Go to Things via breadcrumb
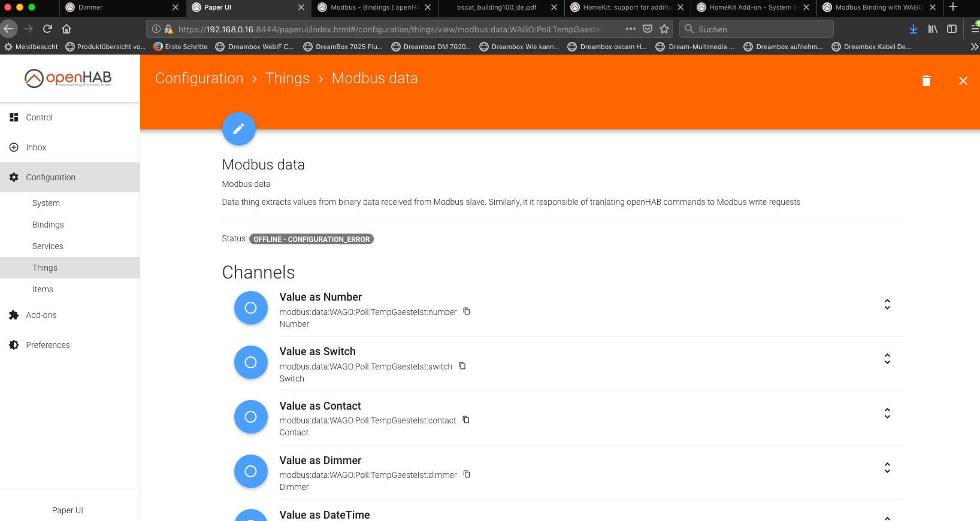980x521 pixels. tap(288, 78)
